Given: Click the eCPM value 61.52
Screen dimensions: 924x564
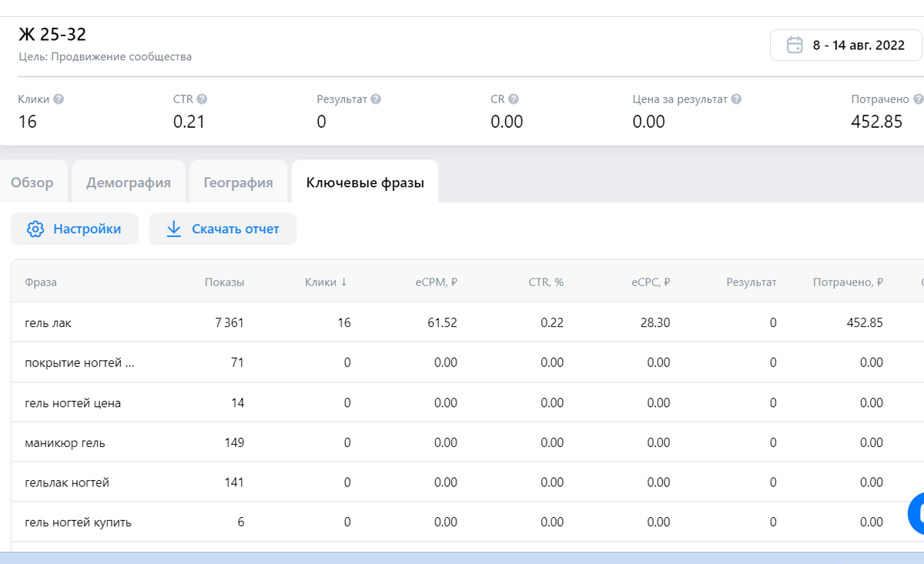Looking at the screenshot, I should (x=442, y=323).
